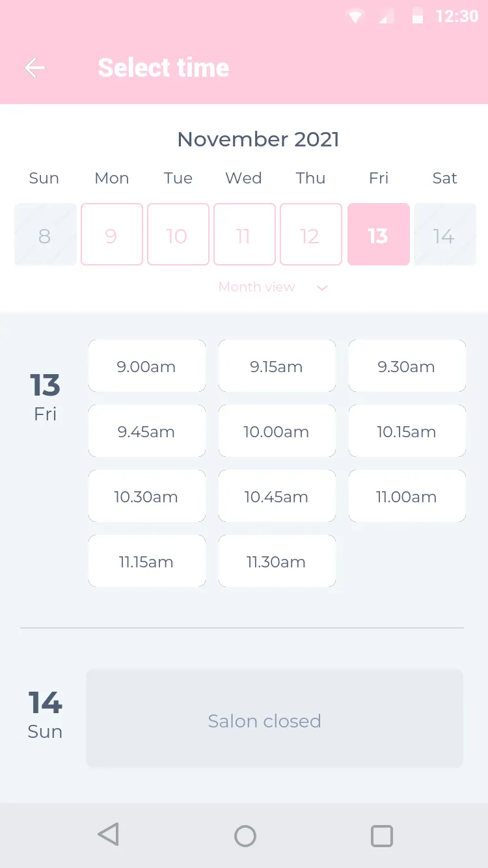Tap the back arrow in header
This screenshot has width=488, height=868.
pos(34,68)
